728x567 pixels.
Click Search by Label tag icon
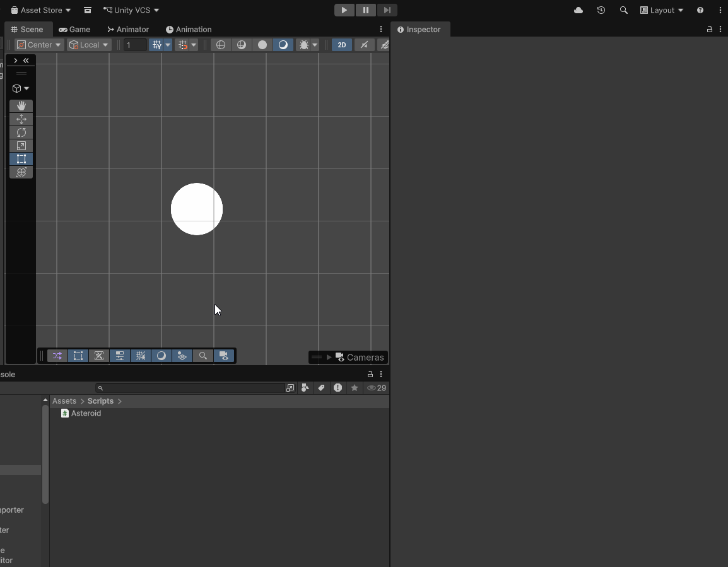[x=321, y=388]
